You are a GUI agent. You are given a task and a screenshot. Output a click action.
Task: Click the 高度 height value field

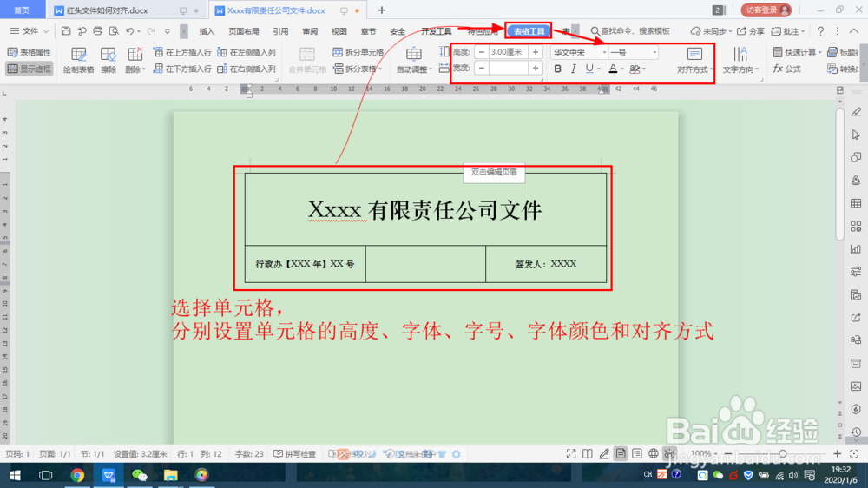coord(508,52)
